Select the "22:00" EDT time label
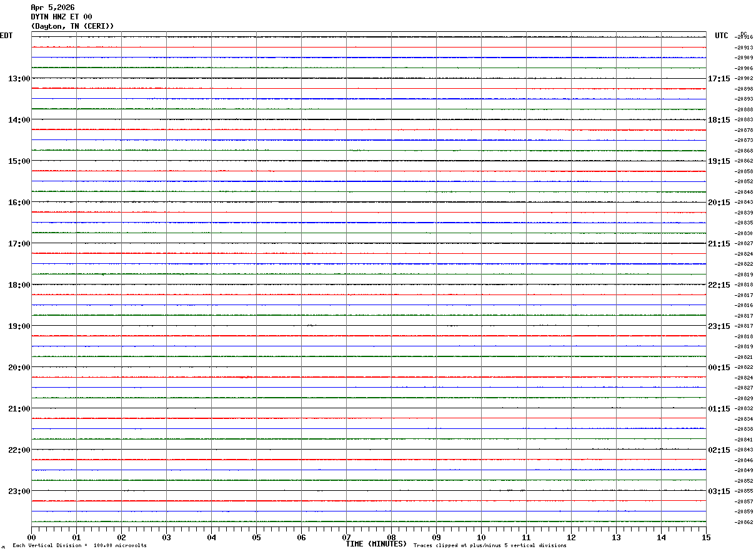This screenshot has width=756, height=554. click(19, 450)
